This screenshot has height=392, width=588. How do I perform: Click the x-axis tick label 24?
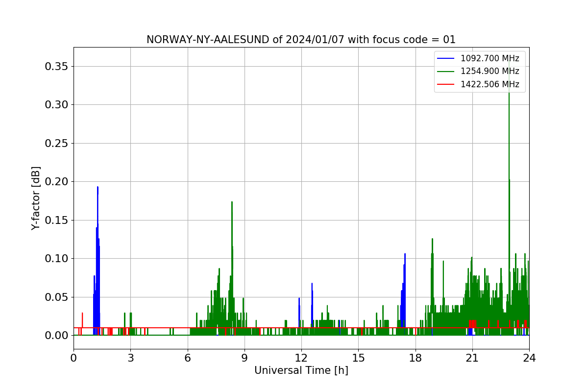tap(529, 358)
